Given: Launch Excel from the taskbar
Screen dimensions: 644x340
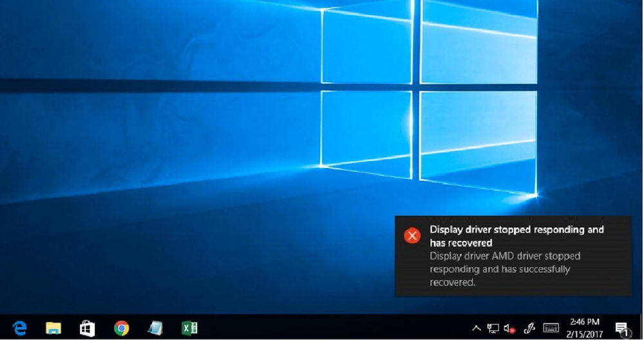Looking at the screenshot, I should point(189,328).
